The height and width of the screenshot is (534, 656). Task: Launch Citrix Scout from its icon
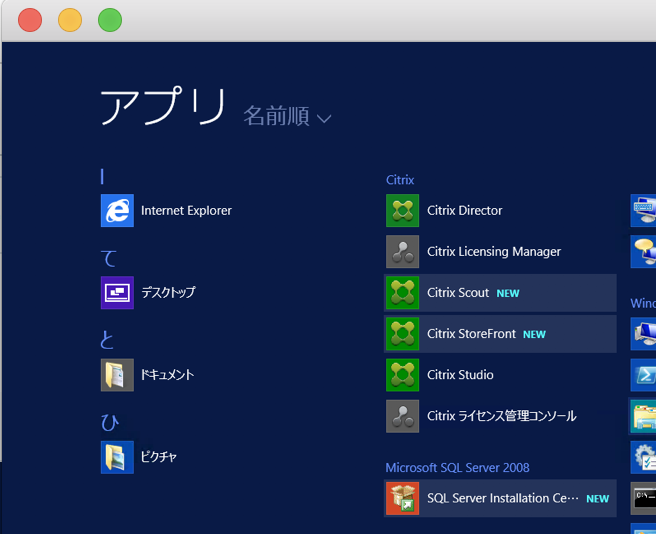tap(402, 293)
